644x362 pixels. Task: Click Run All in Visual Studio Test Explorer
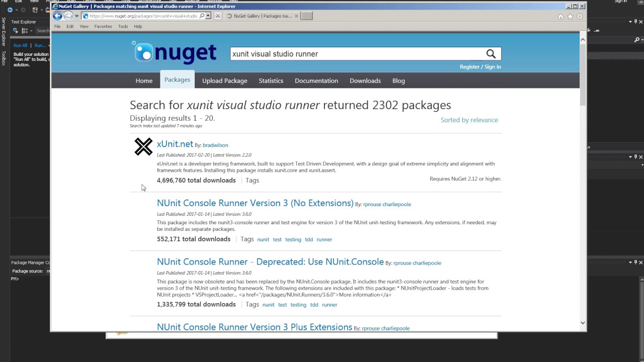tap(20, 45)
